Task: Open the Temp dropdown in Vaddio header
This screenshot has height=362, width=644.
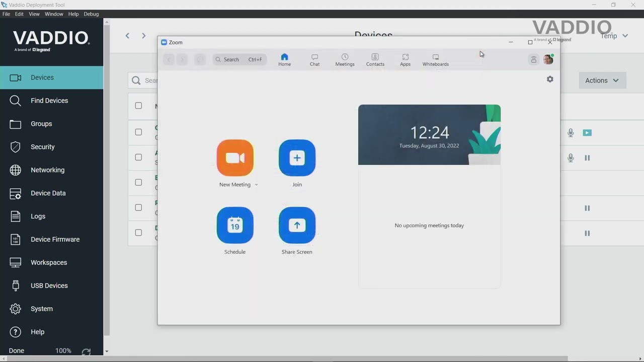Action: pos(614,36)
